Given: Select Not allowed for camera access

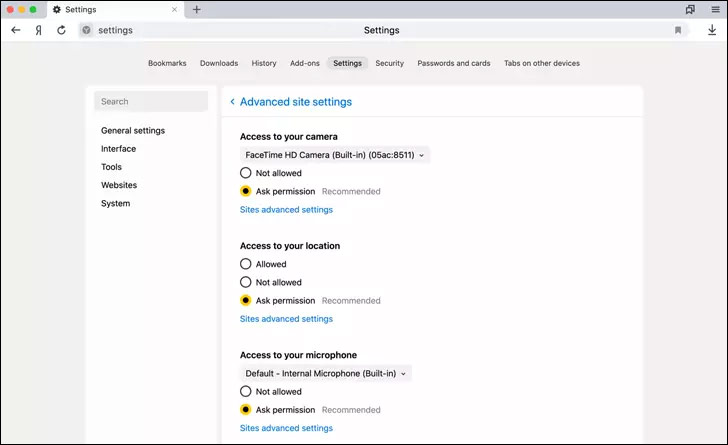Looking at the screenshot, I should click(x=246, y=173).
